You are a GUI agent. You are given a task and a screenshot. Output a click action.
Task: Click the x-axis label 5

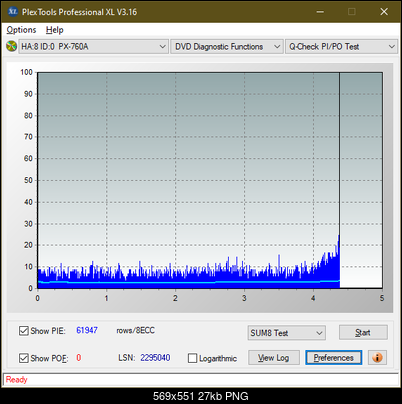point(382,298)
